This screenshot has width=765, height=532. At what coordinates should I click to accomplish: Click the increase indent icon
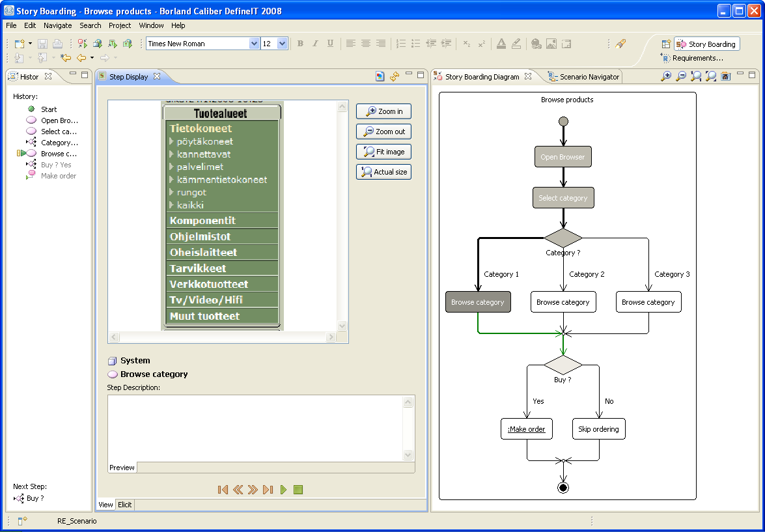pyautogui.click(x=446, y=44)
